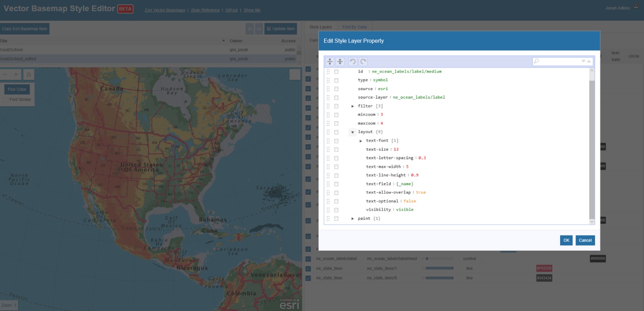Viewport: 644px width, 311px height.
Task: Click the Copy Esri Basemap Item button
Action: pyautogui.click(x=25, y=29)
